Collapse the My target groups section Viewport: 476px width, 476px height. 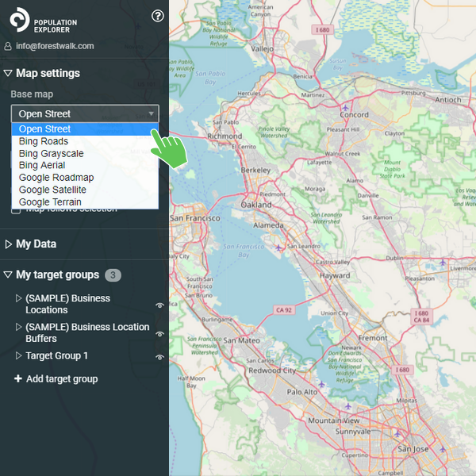pos(8,274)
